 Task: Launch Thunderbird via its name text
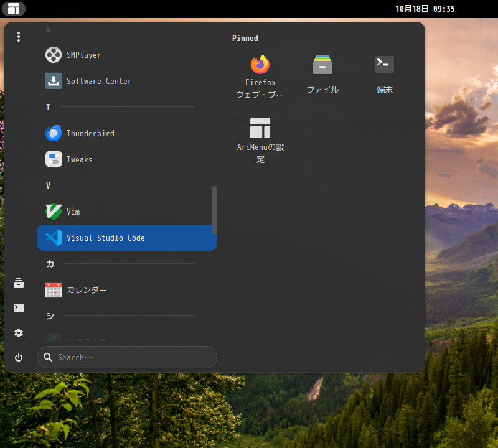coord(90,133)
